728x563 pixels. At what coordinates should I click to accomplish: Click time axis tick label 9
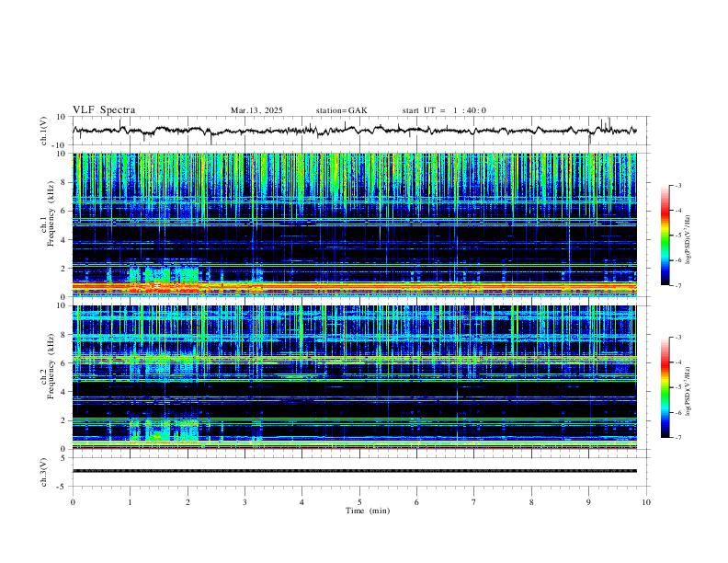coord(588,502)
